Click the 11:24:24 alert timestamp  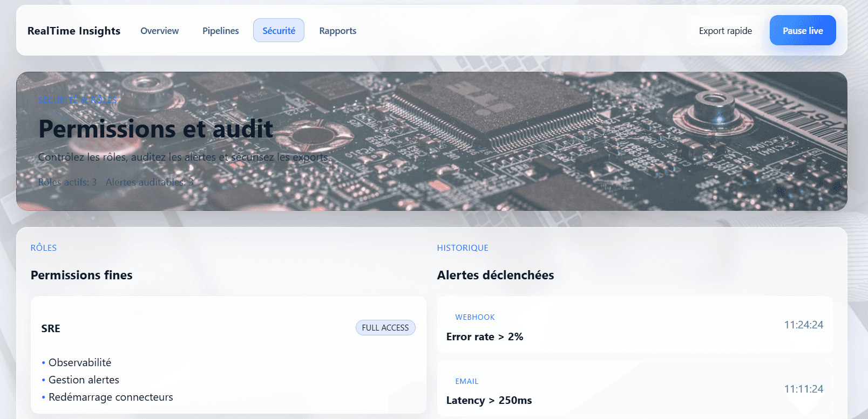point(803,325)
